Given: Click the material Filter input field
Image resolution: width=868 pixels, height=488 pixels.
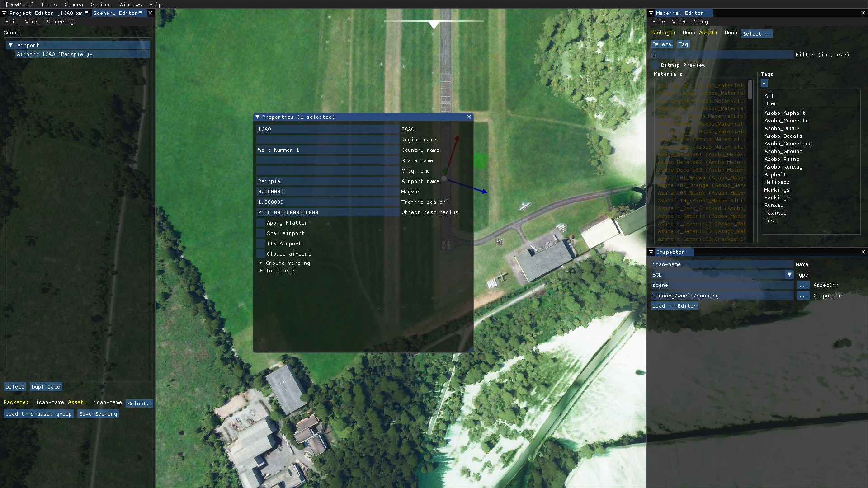Looking at the screenshot, I should pos(722,55).
